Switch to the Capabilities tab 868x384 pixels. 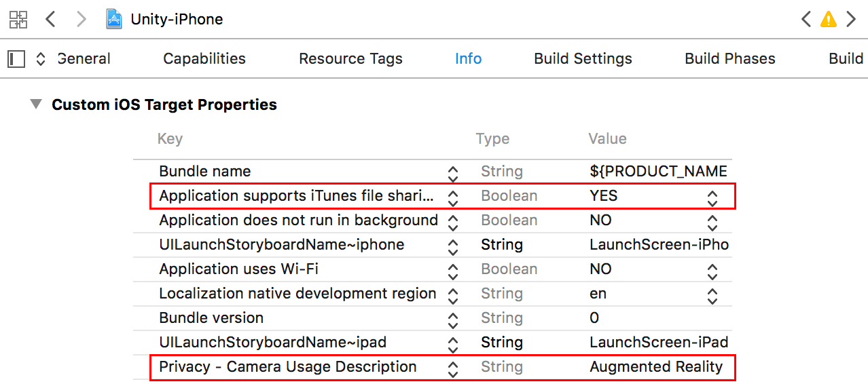204,59
